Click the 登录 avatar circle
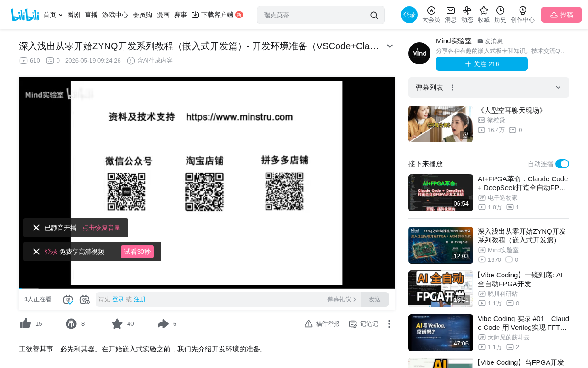Screen dimensions: 588x368 click(x=409, y=15)
